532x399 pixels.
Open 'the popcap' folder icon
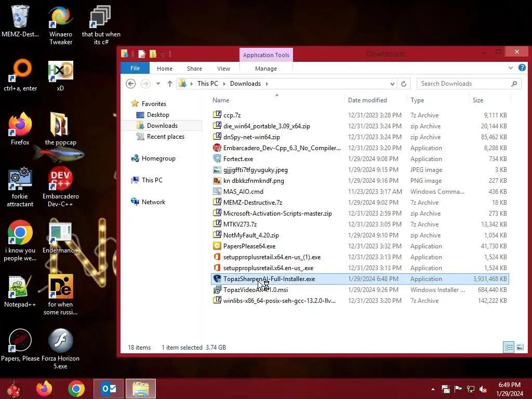60,129
